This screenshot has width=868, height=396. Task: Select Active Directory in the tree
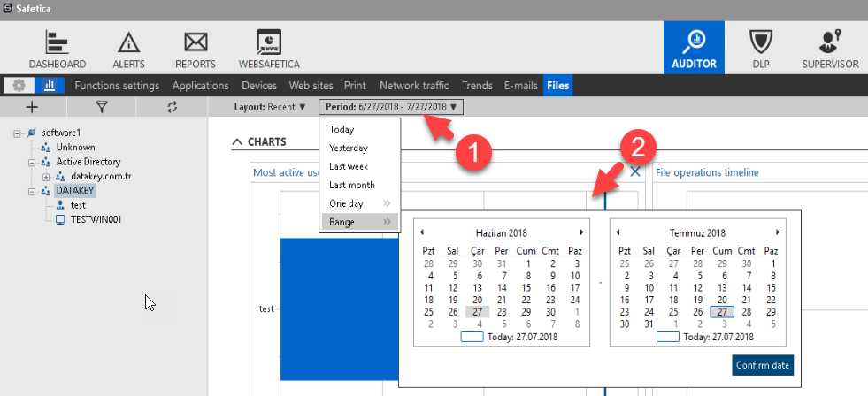pyautogui.click(x=88, y=162)
